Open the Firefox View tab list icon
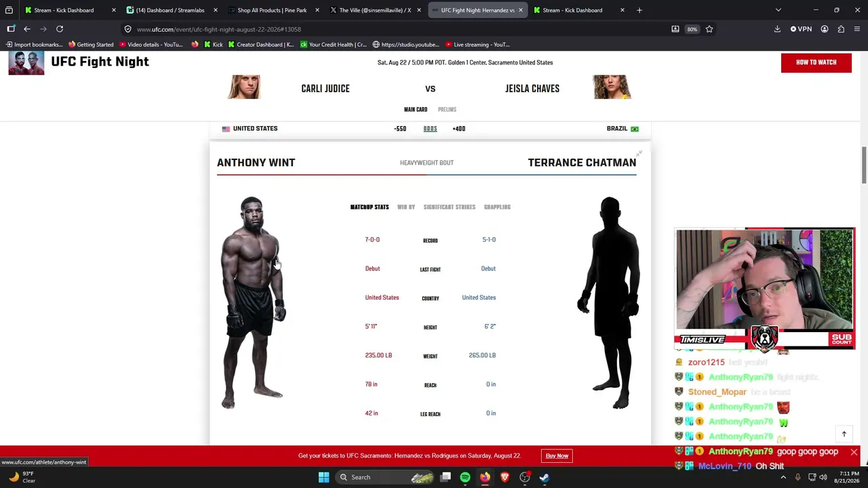The width and height of the screenshot is (868, 488). click(9, 10)
